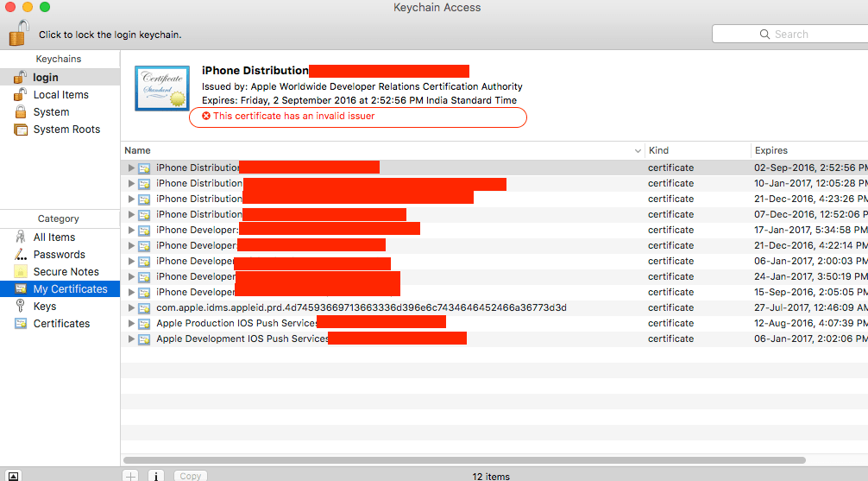Expand iPhone Developer row expiring 24-Jan-2017
The image size is (868, 481).
click(x=131, y=276)
